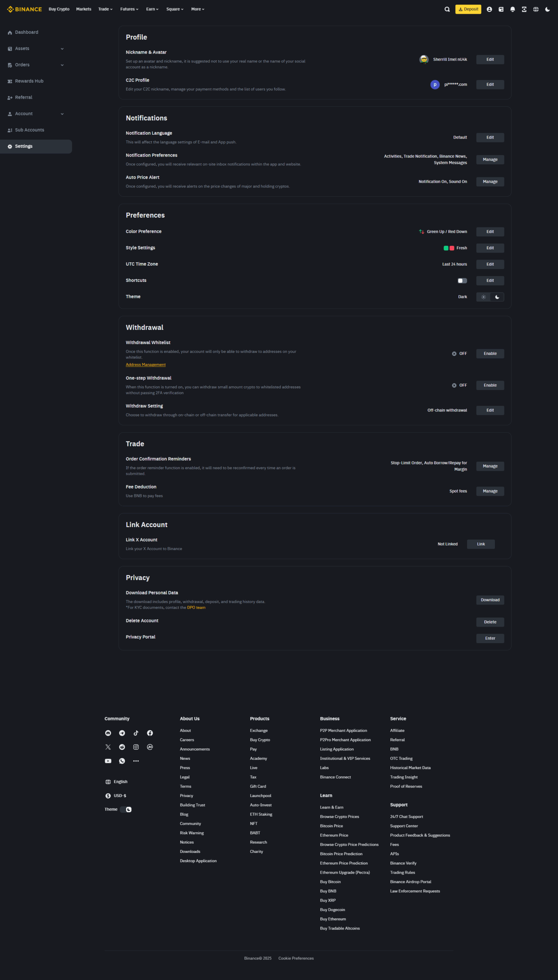The image size is (558, 980).
Task: Go to Rewards Hub in sidebar
Action: coord(29,81)
